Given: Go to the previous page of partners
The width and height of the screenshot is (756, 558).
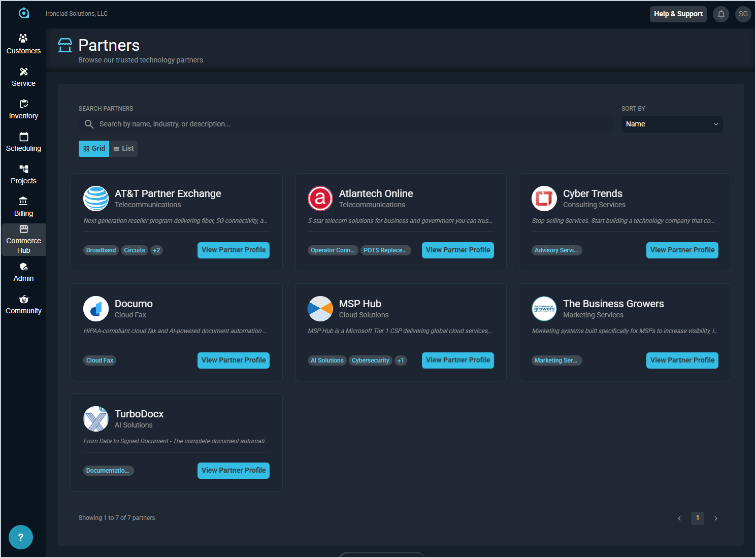Looking at the screenshot, I should click(679, 518).
